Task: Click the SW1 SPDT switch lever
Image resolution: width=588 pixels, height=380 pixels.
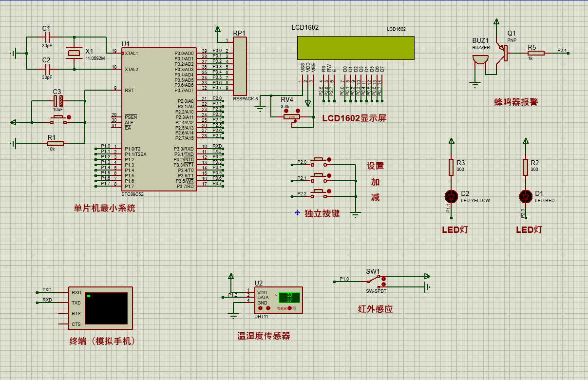Action: [374, 280]
